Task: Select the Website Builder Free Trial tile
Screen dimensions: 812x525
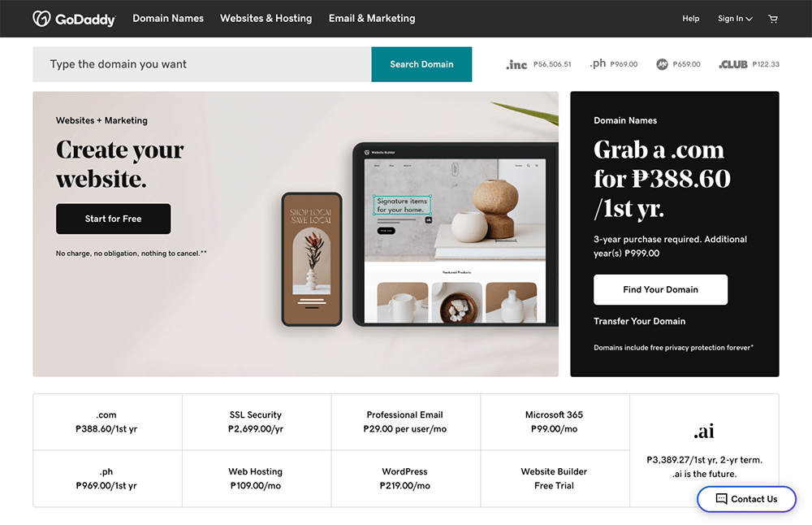Action: point(555,479)
